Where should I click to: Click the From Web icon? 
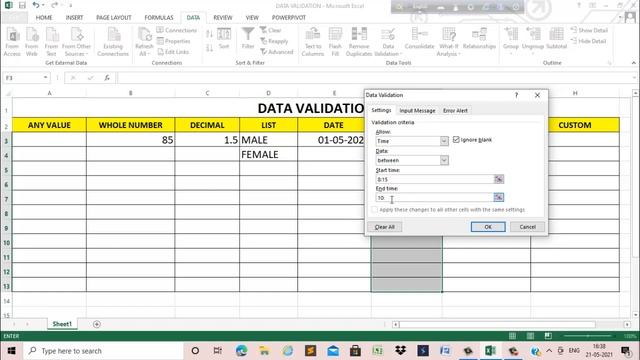pyautogui.click(x=32, y=42)
